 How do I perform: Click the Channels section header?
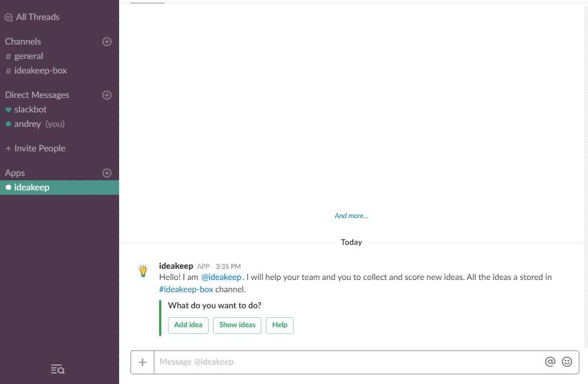(23, 42)
